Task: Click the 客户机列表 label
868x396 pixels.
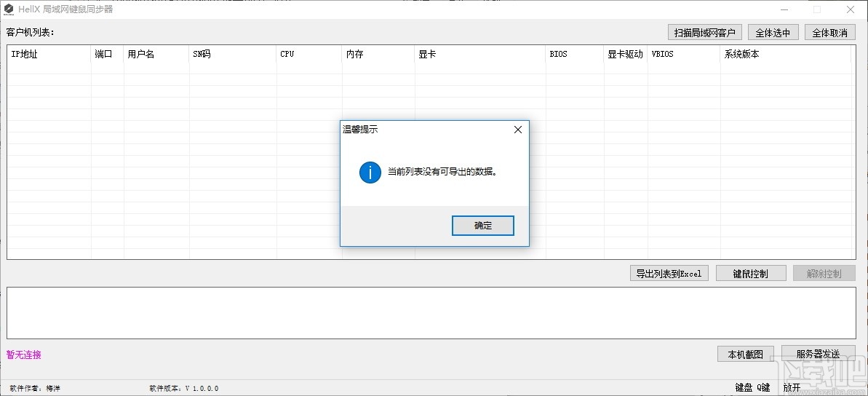Action: click(31, 32)
